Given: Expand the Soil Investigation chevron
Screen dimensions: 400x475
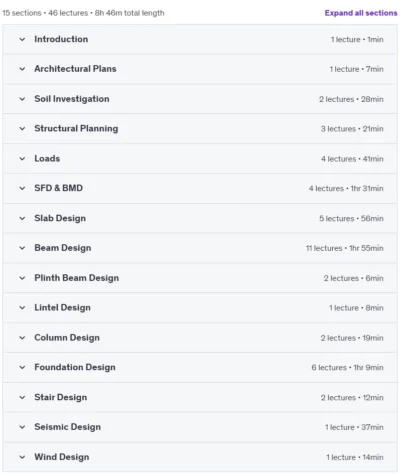Looking at the screenshot, I should 22,99.
